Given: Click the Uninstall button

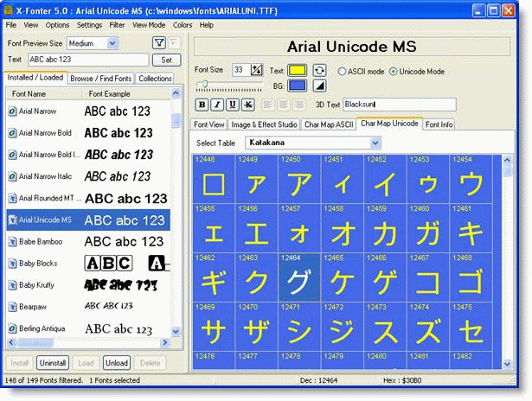Looking at the screenshot, I should click(53, 363).
